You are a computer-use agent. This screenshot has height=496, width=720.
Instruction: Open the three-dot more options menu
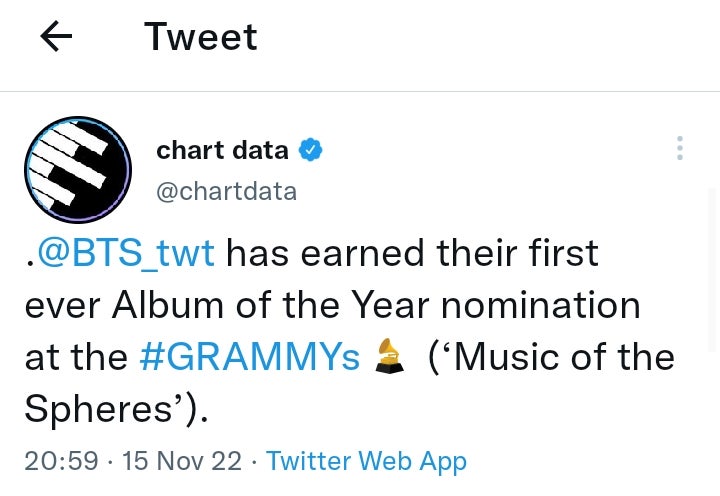click(680, 149)
